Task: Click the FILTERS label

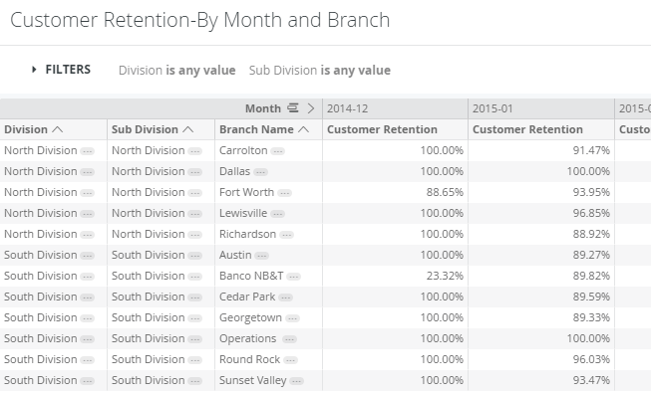Action: coord(68,69)
